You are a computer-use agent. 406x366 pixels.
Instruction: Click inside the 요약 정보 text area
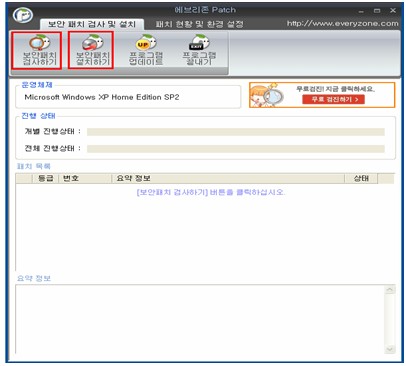[x=200, y=319]
